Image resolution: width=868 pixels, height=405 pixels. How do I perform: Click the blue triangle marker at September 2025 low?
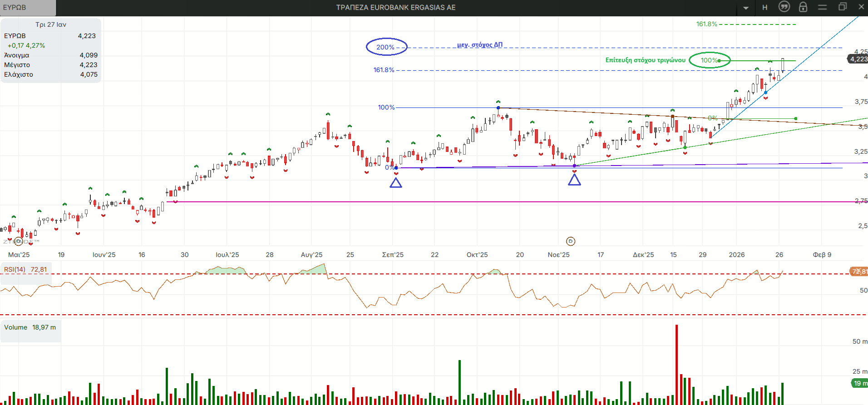click(x=396, y=183)
